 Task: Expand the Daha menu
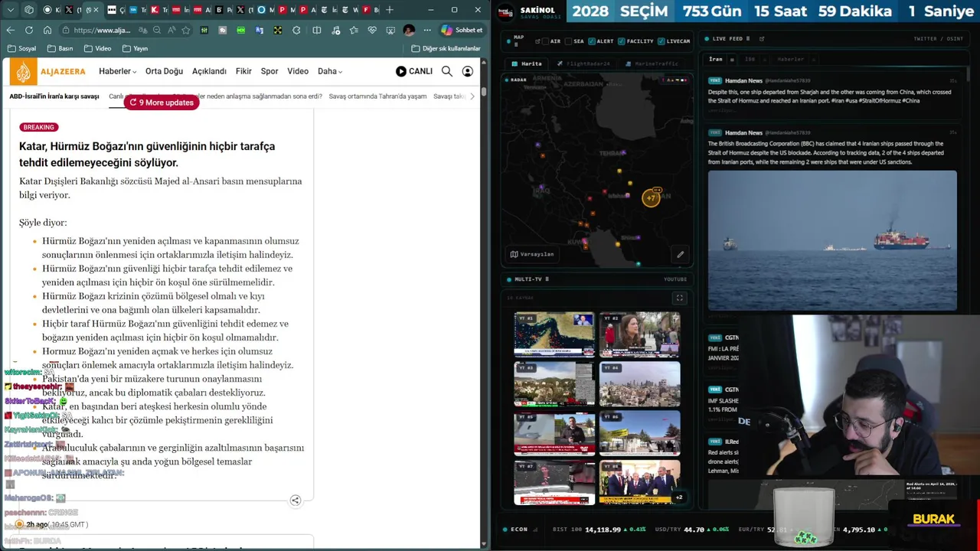coord(330,71)
